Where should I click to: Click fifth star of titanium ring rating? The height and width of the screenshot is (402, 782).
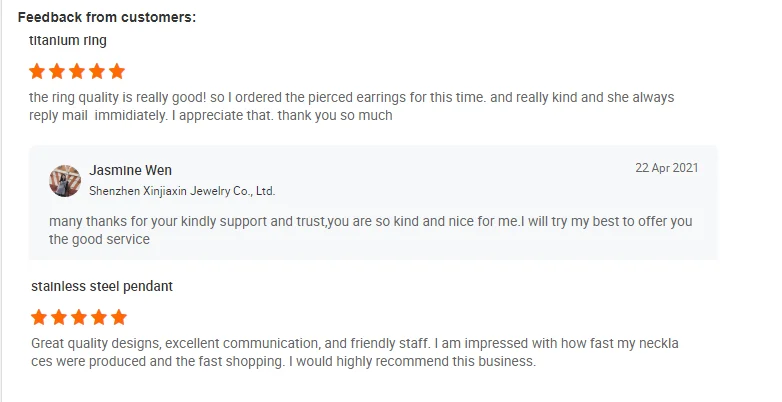(117, 71)
